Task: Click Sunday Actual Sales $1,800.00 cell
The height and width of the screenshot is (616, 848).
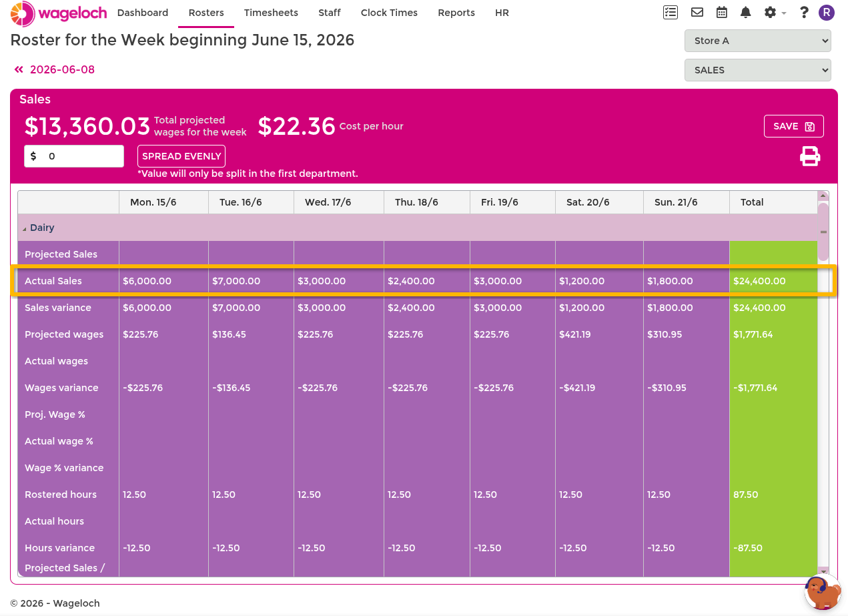Action: pos(687,281)
